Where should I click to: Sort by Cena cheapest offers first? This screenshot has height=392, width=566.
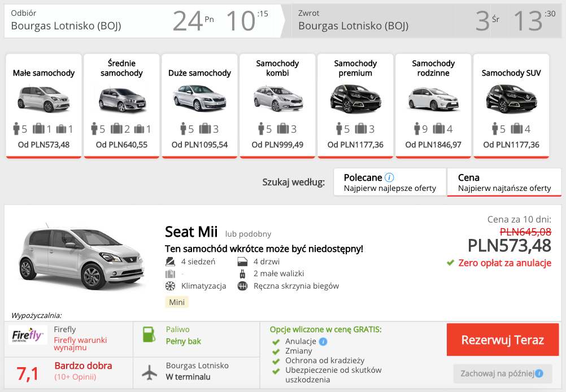[x=504, y=182]
